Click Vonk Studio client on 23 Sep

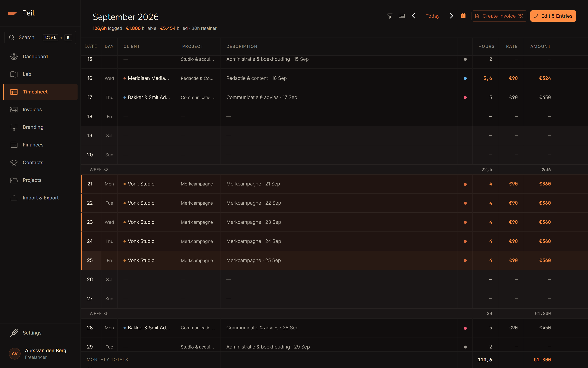coord(141,222)
